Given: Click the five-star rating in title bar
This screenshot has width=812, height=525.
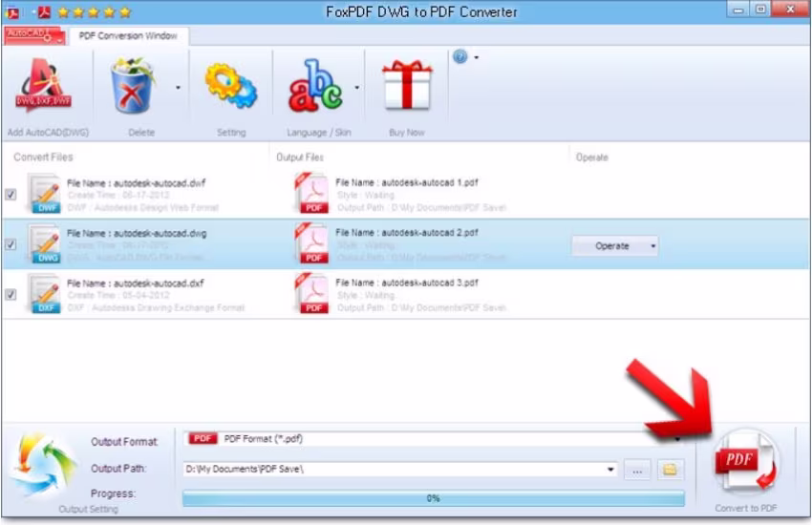Looking at the screenshot, I should (x=95, y=11).
